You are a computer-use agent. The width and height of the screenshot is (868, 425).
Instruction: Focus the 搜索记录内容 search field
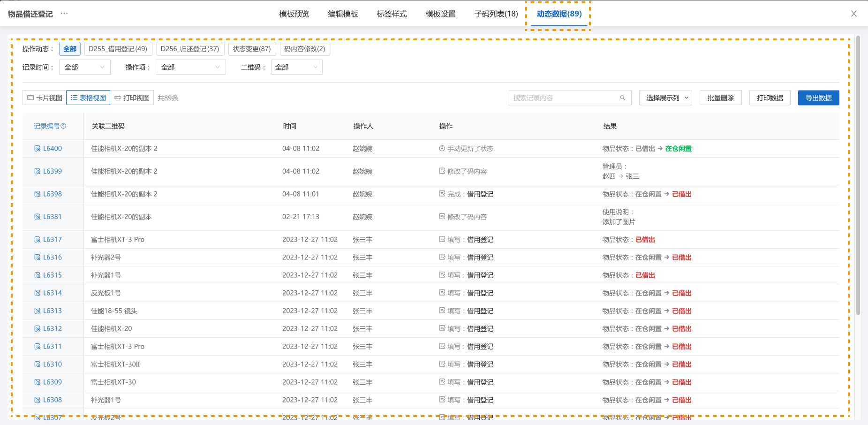569,98
